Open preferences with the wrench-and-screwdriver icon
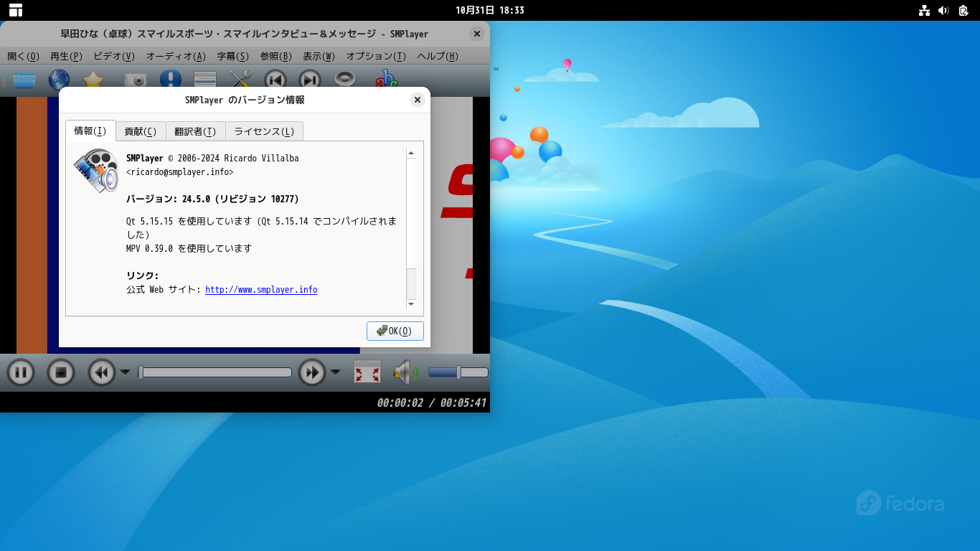The image size is (980, 551). (x=240, y=80)
